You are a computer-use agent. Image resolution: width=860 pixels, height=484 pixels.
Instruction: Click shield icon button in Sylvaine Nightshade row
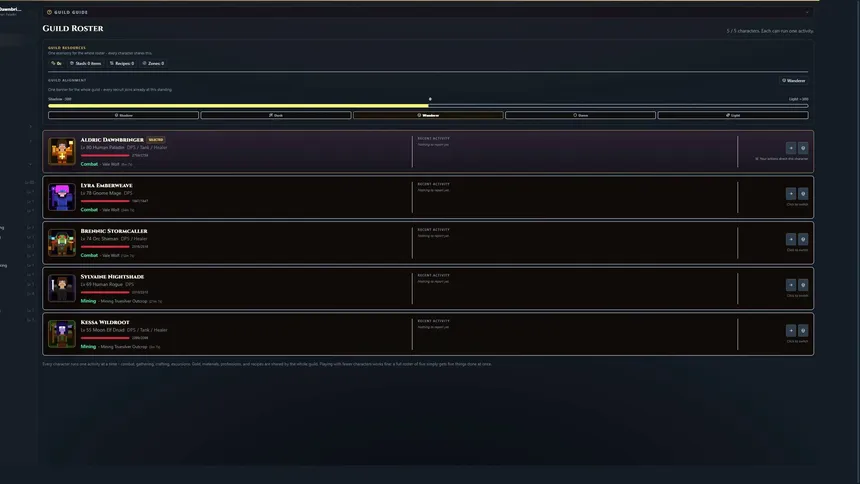(x=803, y=285)
